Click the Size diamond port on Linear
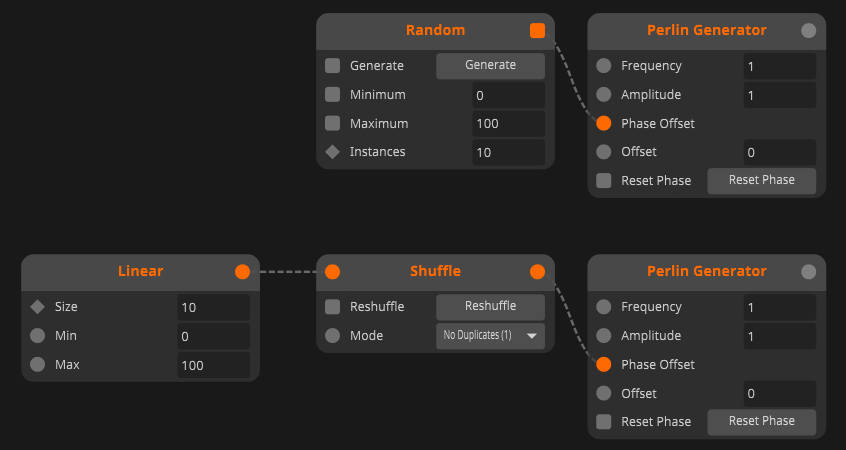The height and width of the screenshot is (450, 846). pyautogui.click(x=38, y=307)
